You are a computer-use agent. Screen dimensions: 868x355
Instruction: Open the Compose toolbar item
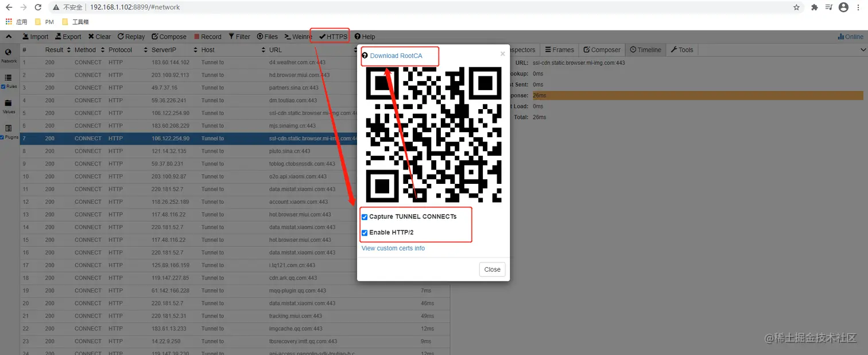pos(169,36)
